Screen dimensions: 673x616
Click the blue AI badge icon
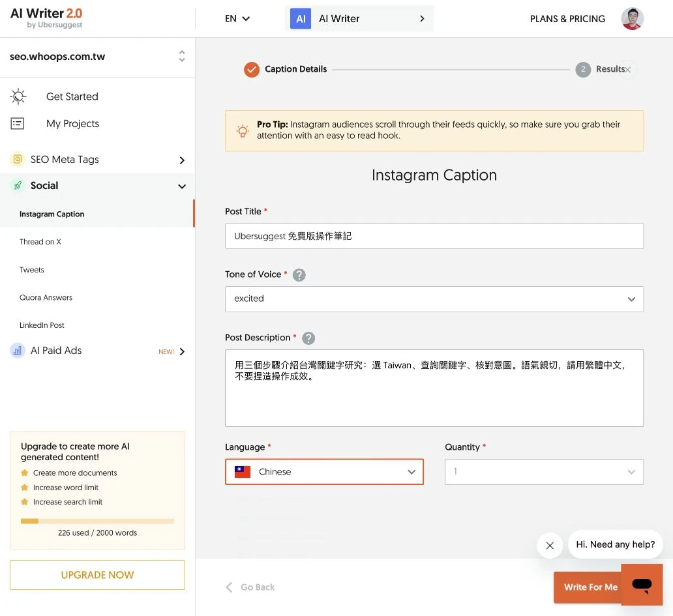point(301,18)
